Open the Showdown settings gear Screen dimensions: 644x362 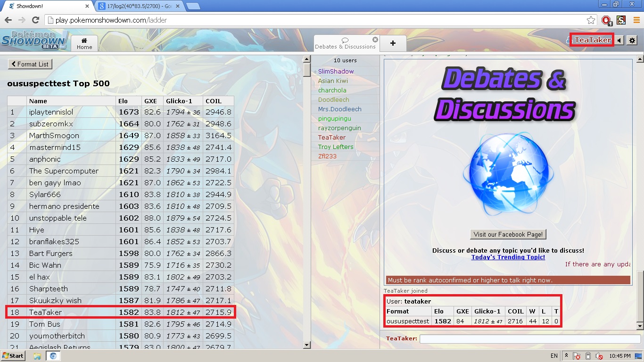pos(632,41)
